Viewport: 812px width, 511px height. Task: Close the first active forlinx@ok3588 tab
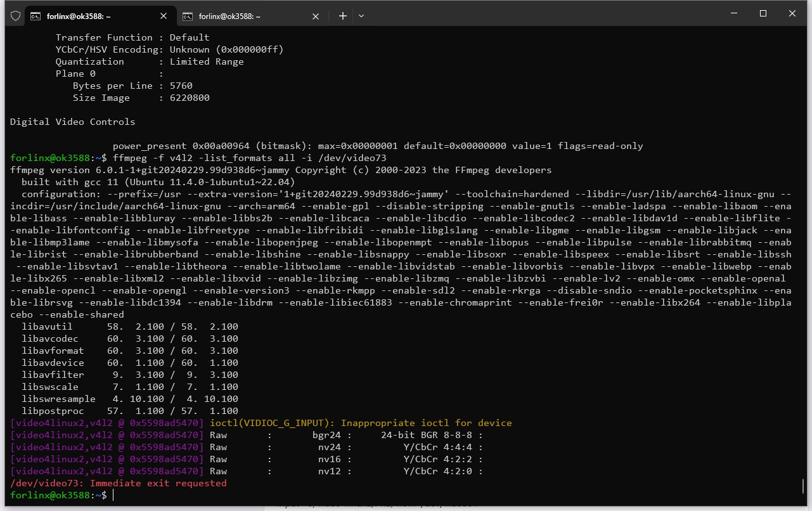[164, 16]
